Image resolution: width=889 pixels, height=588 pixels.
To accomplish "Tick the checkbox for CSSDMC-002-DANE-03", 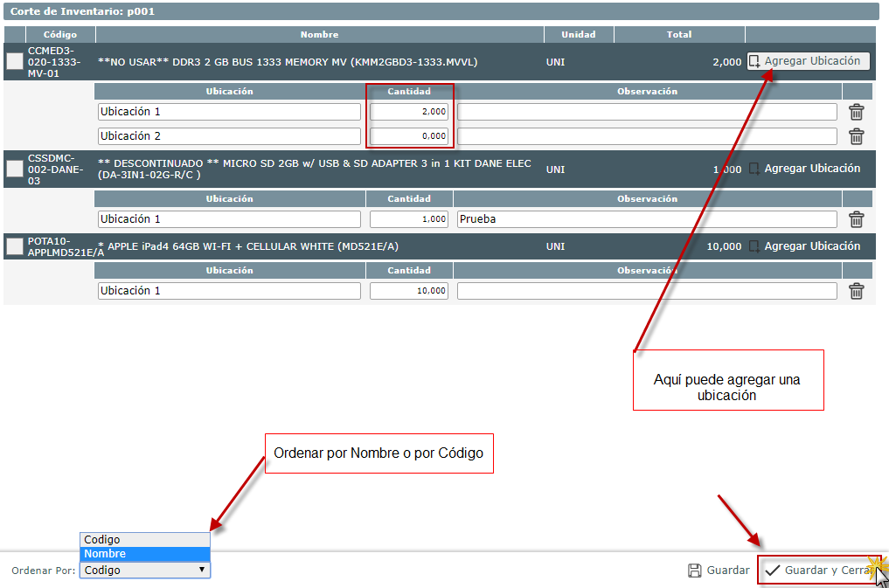I will click(x=15, y=169).
